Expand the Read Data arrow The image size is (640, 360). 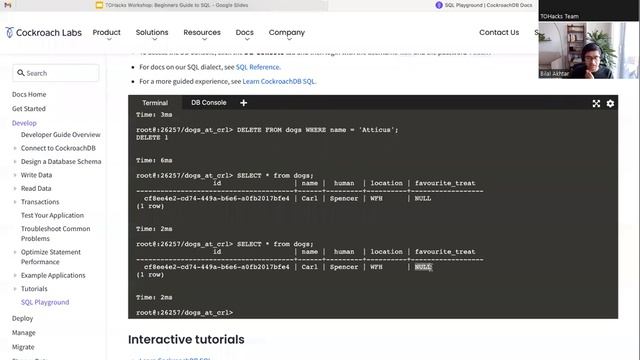point(15,189)
